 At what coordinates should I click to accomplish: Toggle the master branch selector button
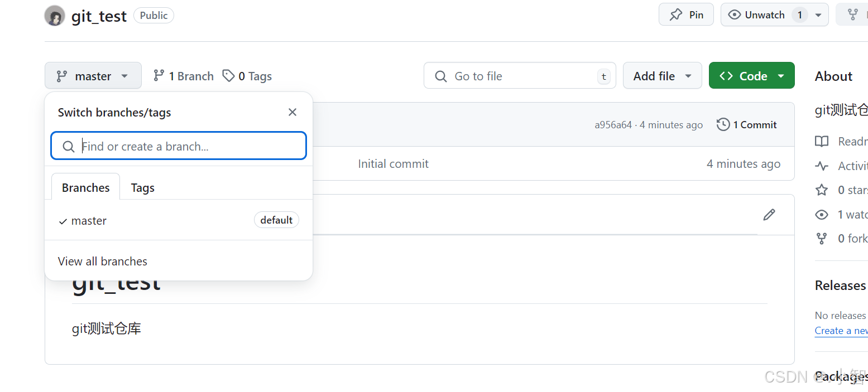pyautogui.click(x=93, y=76)
